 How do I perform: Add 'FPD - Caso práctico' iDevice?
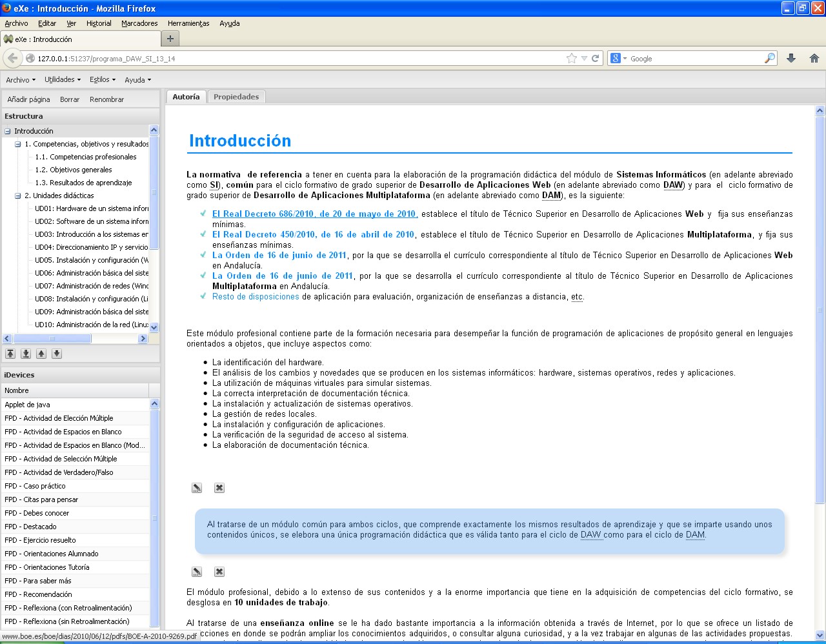[76, 486]
